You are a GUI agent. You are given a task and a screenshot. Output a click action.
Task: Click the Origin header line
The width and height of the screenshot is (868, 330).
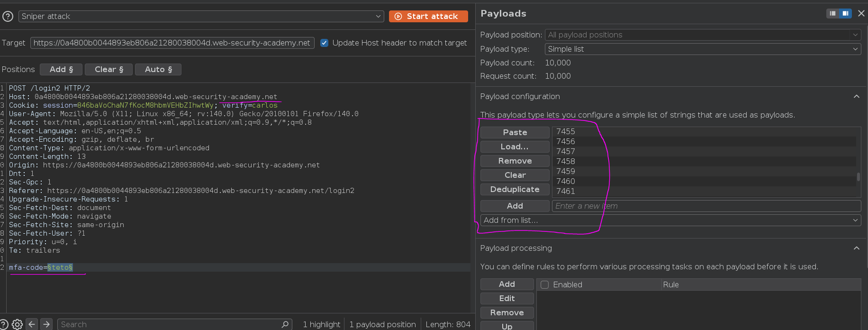click(x=164, y=165)
